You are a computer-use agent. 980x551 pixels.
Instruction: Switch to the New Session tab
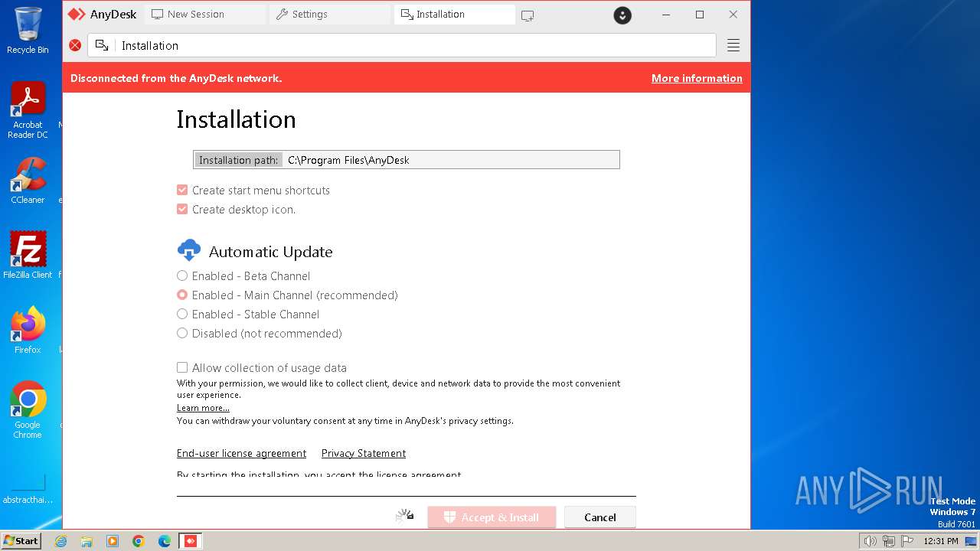[x=205, y=15]
